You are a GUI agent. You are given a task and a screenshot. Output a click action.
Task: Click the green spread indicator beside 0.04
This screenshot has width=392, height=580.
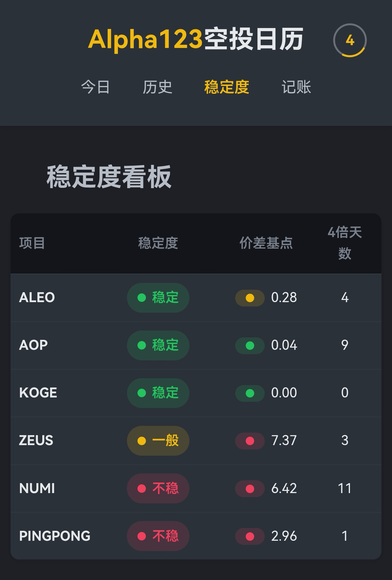[250, 345]
